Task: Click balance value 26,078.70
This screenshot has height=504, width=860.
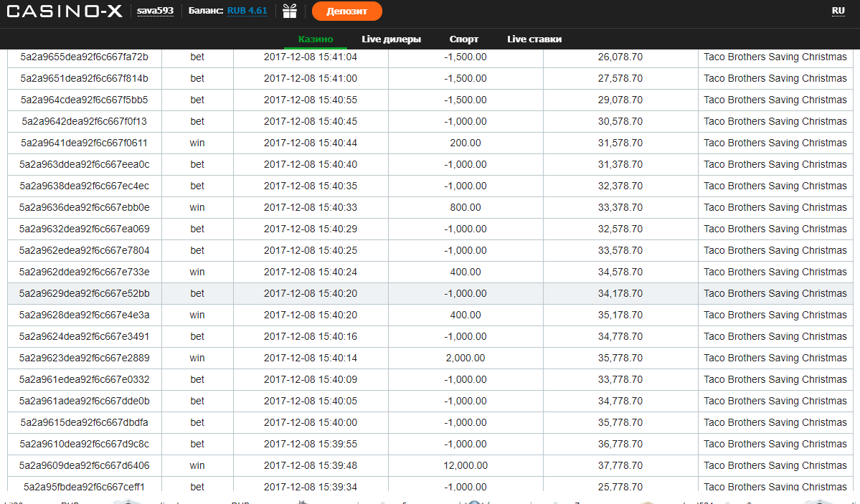Action: (620, 57)
